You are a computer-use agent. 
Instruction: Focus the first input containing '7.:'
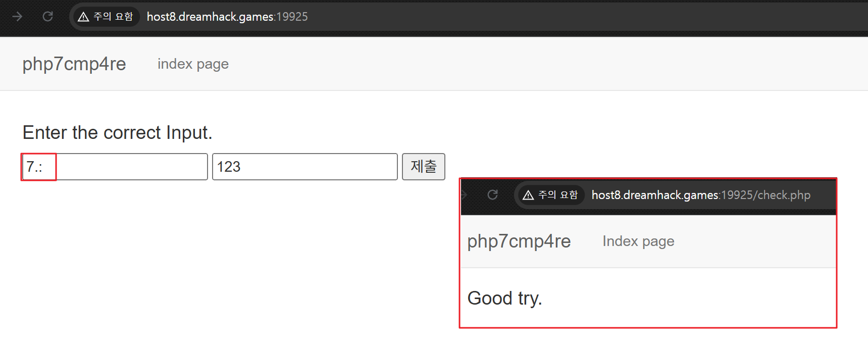[115, 167]
